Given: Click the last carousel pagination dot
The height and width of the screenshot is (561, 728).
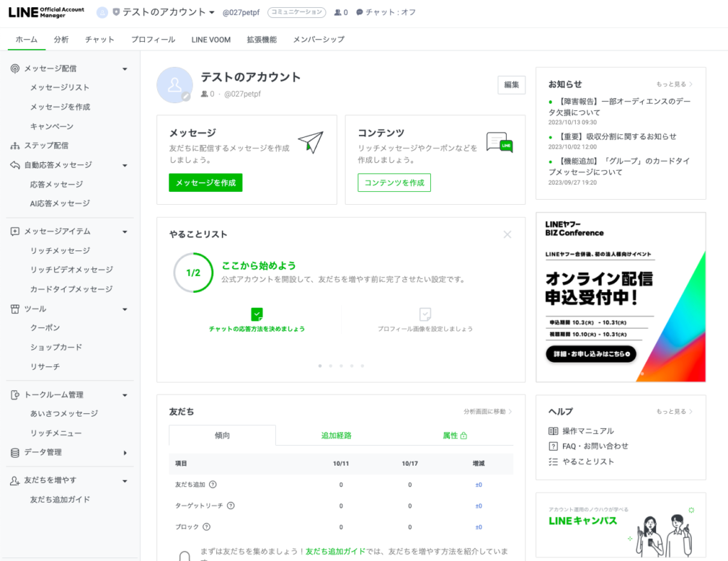Looking at the screenshot, I should [363, 366].
